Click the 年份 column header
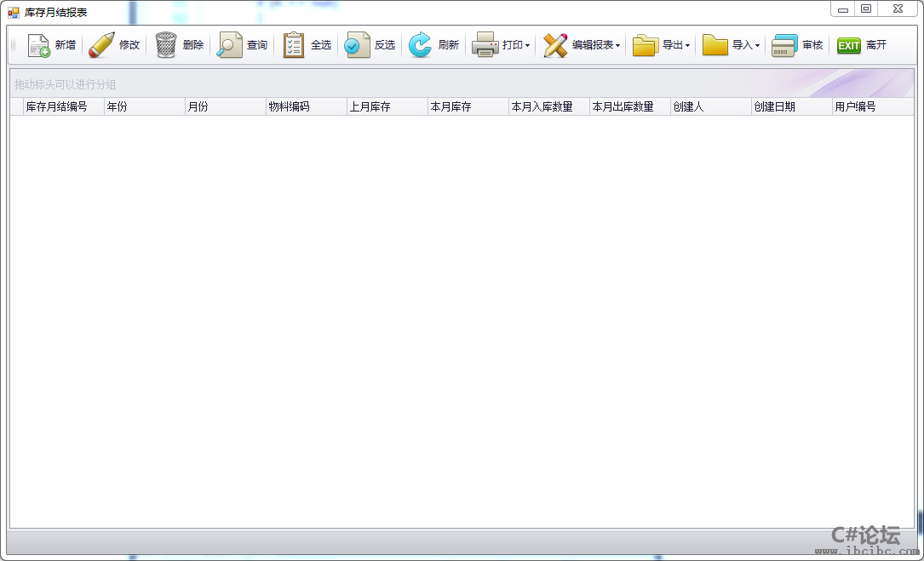The width and height of the screenshot is (924, 561). coord(144,107)
